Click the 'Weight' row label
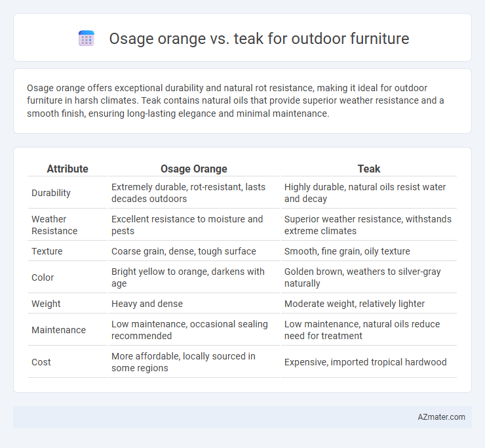 tap(46, 304)
